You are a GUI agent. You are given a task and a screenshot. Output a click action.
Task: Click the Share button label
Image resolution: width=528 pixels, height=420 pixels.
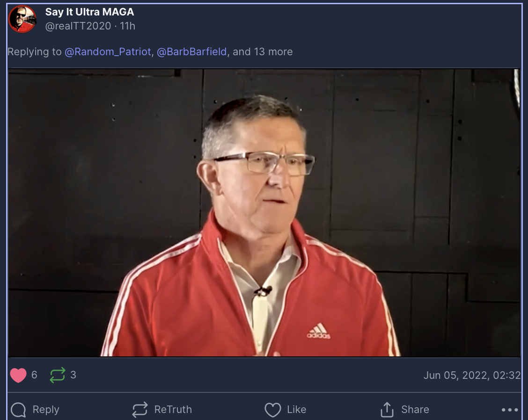point(415,410)
